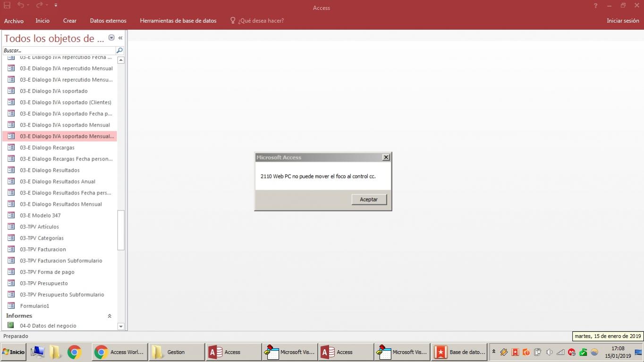This screenshot has height=362, width=644.
Task: Click the Save icon in the title bar
Action: pyautogui.click(x=7, y=5)
